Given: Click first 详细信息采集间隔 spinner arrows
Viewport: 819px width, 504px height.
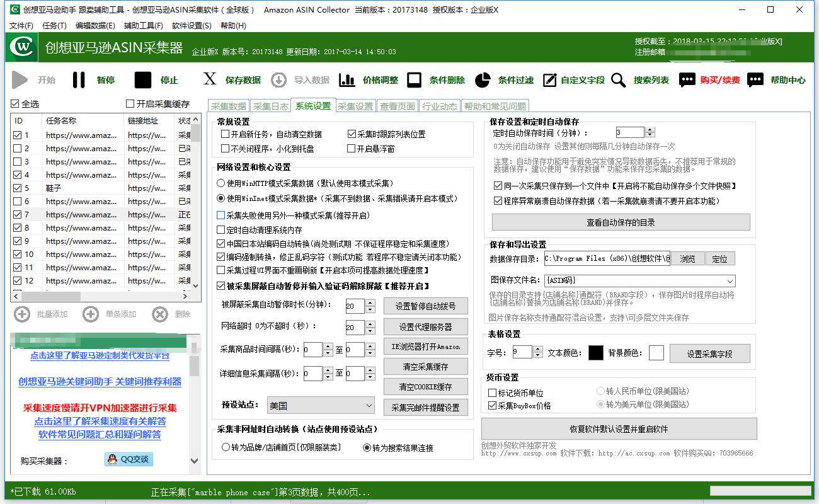Looking at the screenshot, I should point(328,374).
